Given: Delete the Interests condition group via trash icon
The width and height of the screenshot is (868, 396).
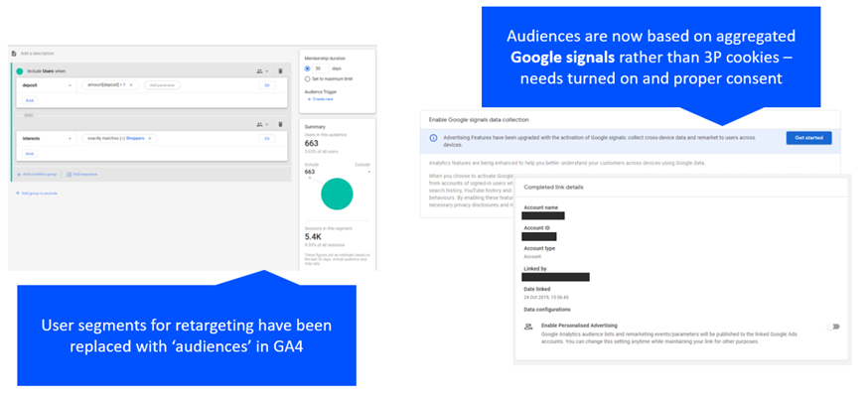Looking at the screenshot, I should coord(280,124).
